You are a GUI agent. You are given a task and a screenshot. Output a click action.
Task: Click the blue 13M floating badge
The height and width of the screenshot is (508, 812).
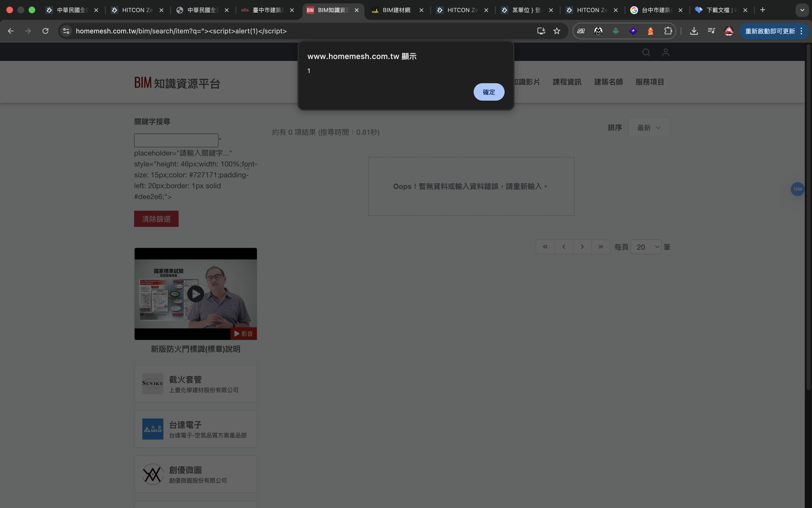(x=797, y=189)
